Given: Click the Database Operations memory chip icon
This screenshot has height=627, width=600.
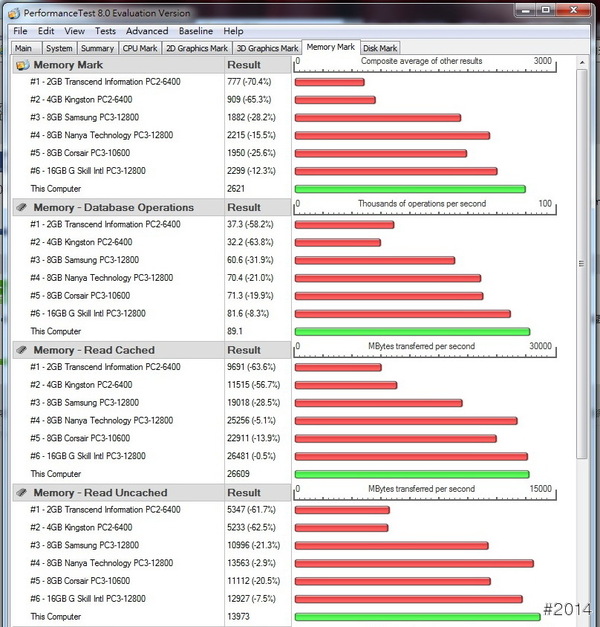Looking at the screenshot, I should [x=22, y=207].
